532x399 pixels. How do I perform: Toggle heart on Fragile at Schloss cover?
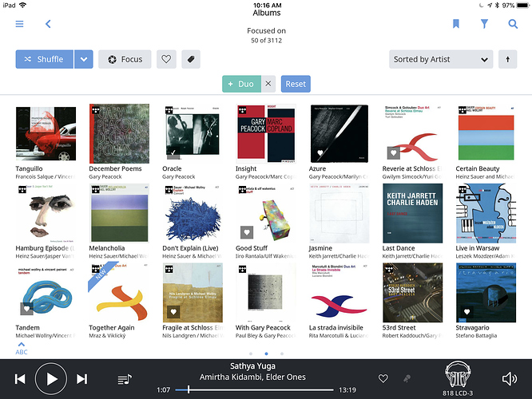tap(173, 311)
